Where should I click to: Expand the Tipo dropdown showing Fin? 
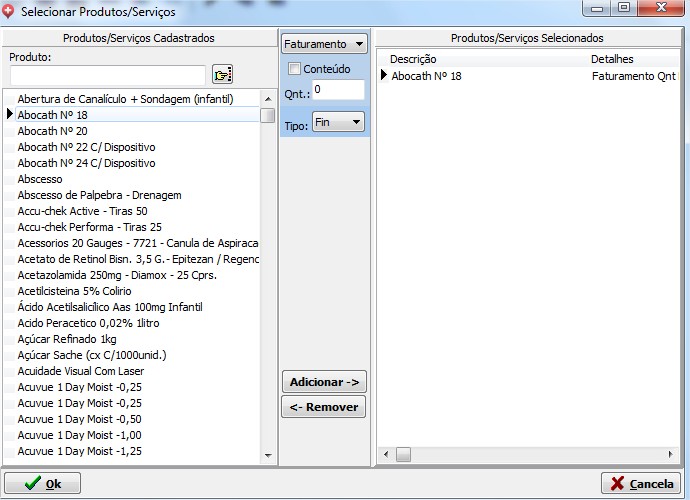pyautogui.click(x=338, y=122)
